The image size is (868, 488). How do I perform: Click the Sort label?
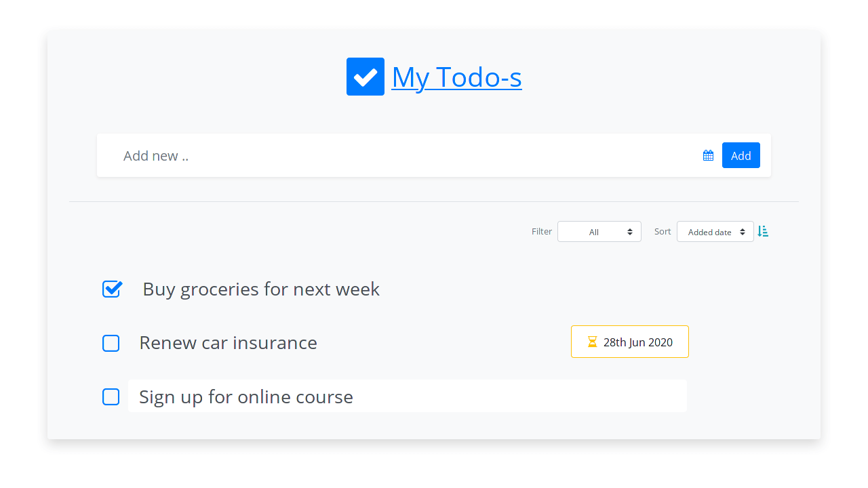click(663, 232)
